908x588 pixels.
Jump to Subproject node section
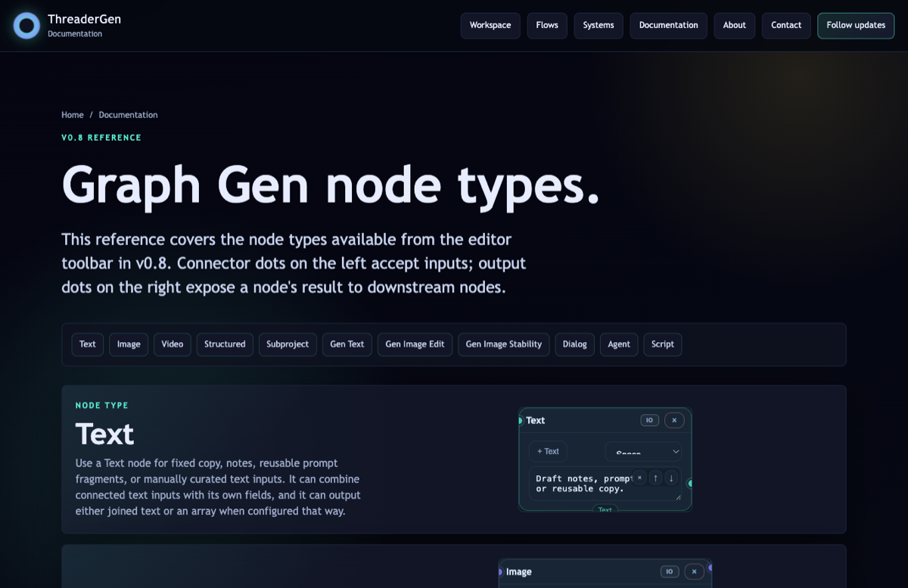(x=288, y=344)
